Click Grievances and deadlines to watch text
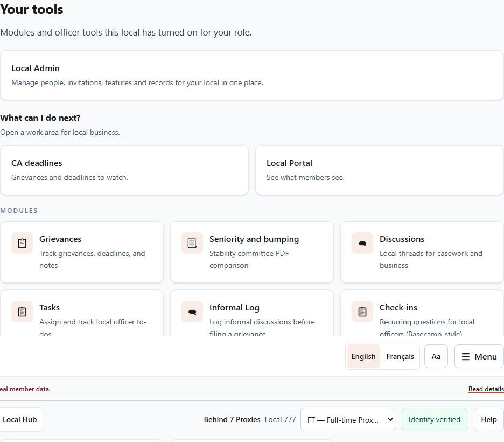 click(x=70, y=177)
